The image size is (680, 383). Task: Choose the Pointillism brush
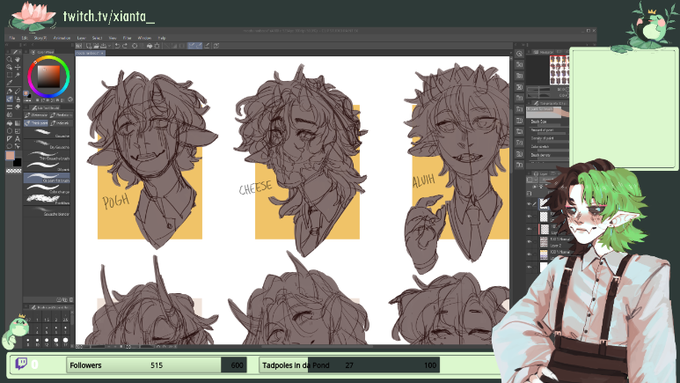[x=47, y=200]
